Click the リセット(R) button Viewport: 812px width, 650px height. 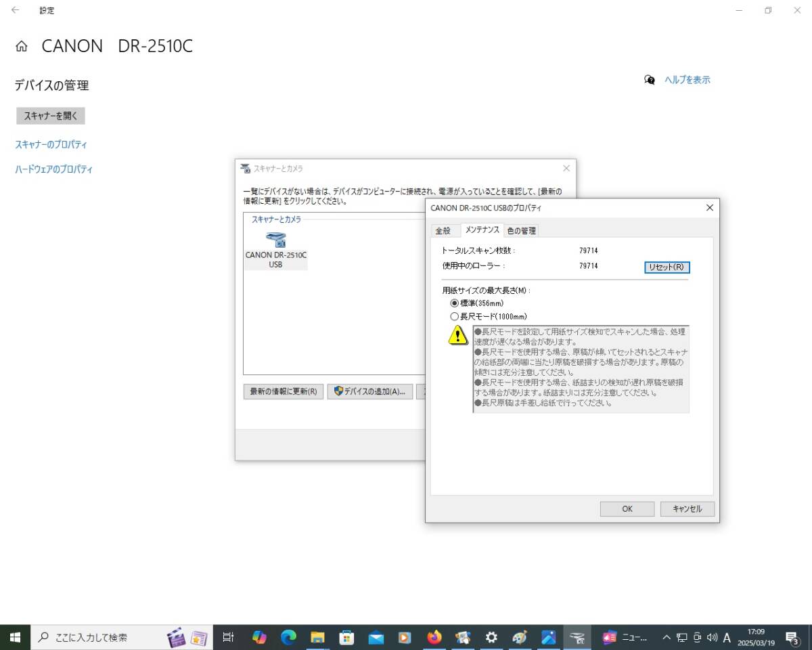667,267
